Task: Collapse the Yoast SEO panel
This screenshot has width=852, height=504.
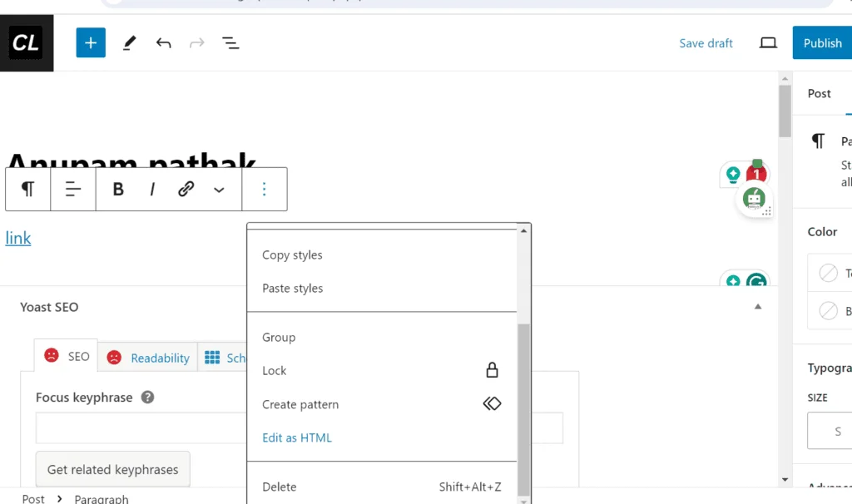Action: click(x=757, y=307)
